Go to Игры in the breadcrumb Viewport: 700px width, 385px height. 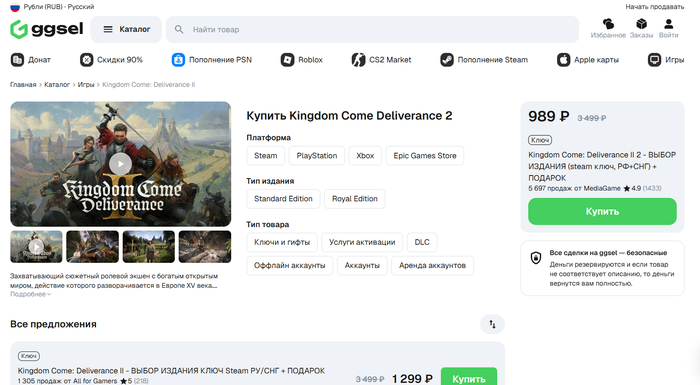pos(86,84)
